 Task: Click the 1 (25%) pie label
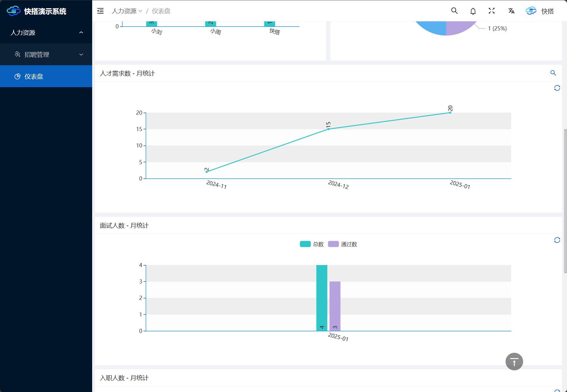[497, 28]
